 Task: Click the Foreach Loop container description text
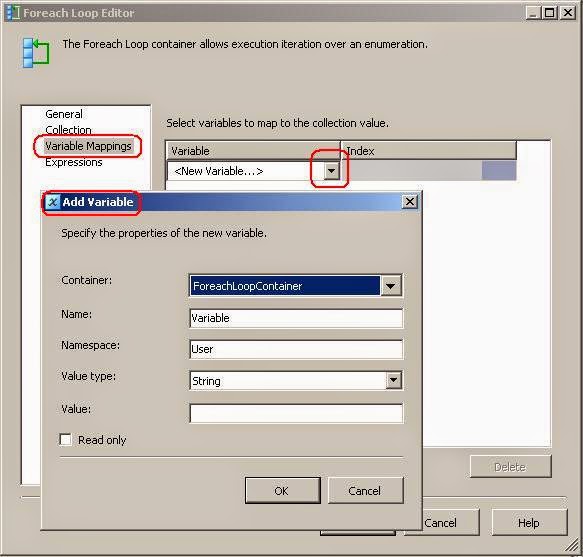[x=245, y=44]
